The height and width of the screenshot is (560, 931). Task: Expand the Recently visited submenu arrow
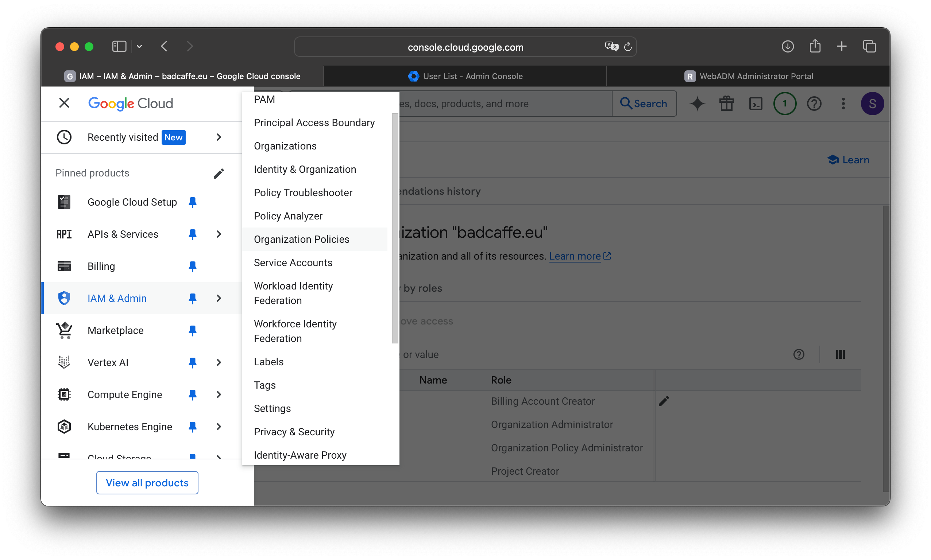(x=219, y=137)
